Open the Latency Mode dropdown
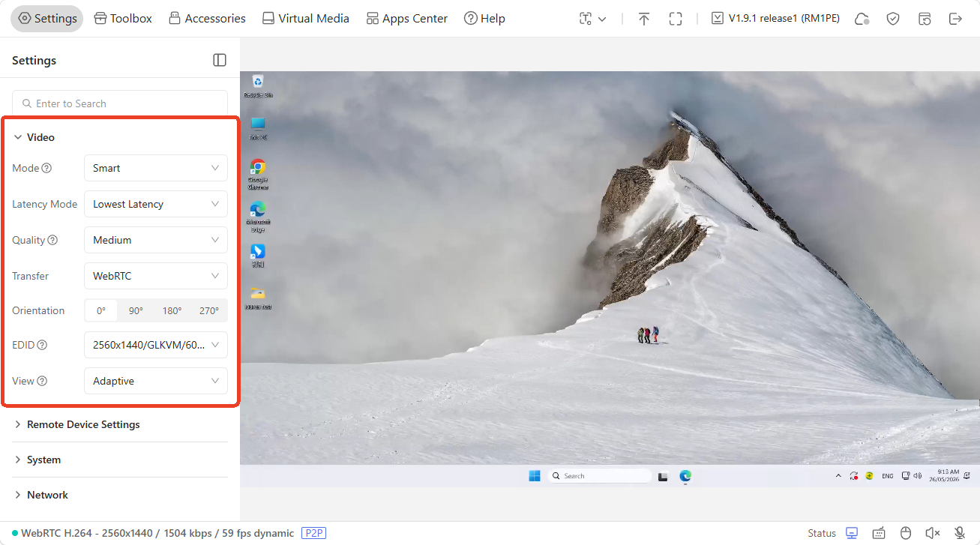Screen dimensions: 980x545 pos(156,204)
